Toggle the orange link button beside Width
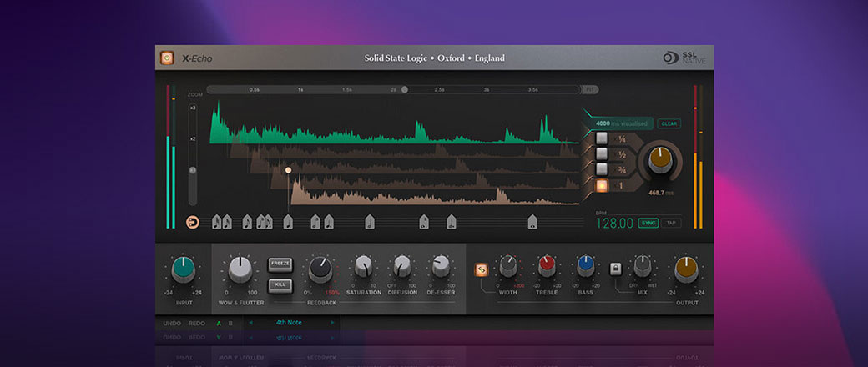868x367 pixels. coord(481,269)
